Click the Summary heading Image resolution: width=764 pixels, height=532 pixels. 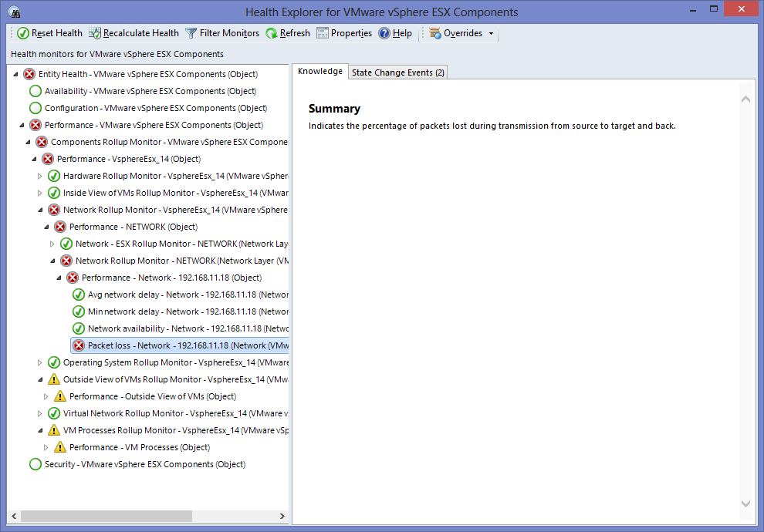[334, 109]
